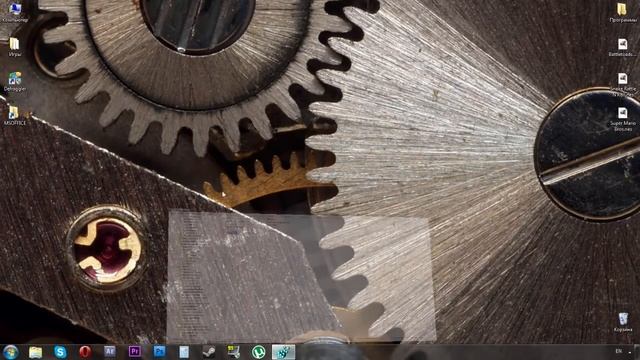
Task: Open the monitor utility taskbar icon
Action: pos(234,352)
